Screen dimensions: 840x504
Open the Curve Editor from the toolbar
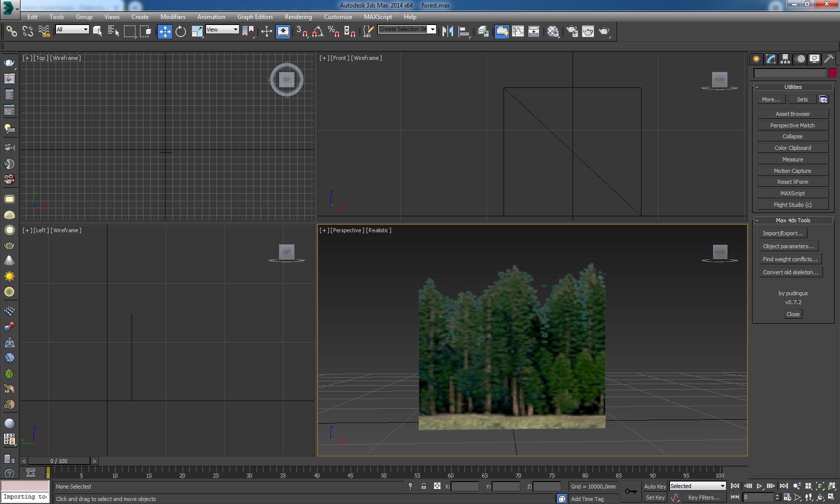pyautogui.click(x=518, y=31)
